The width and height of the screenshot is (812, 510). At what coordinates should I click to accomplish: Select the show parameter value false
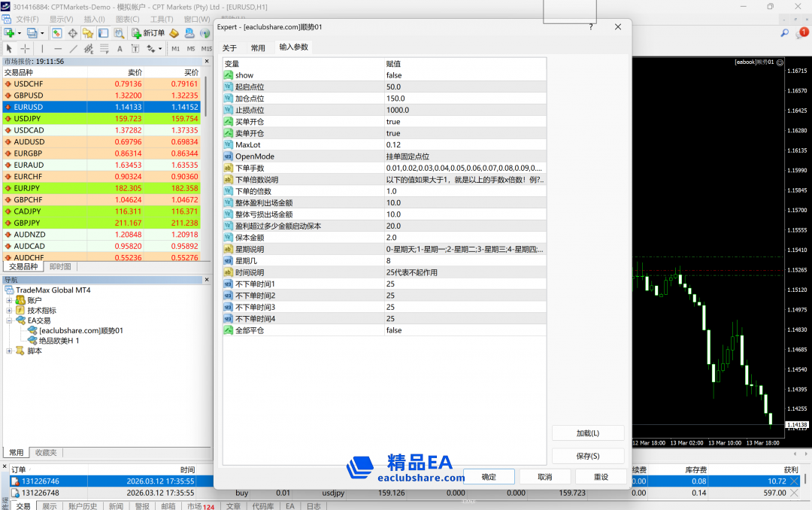[x=465, y=75]
